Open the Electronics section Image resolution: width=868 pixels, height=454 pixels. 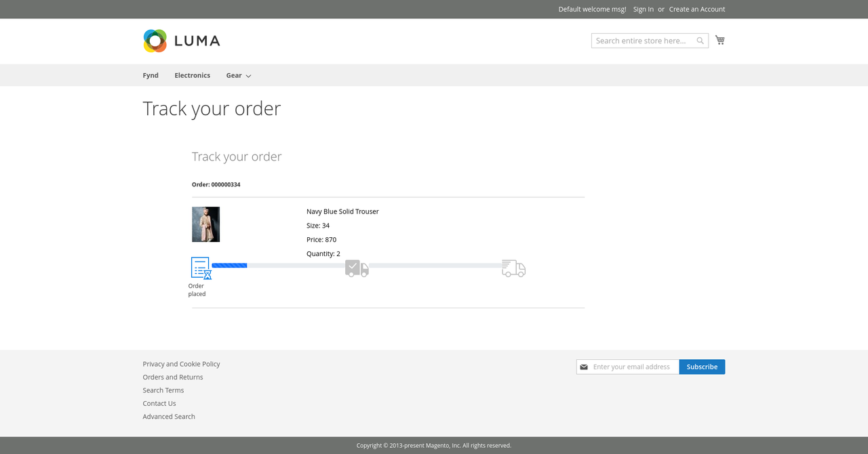192,75
